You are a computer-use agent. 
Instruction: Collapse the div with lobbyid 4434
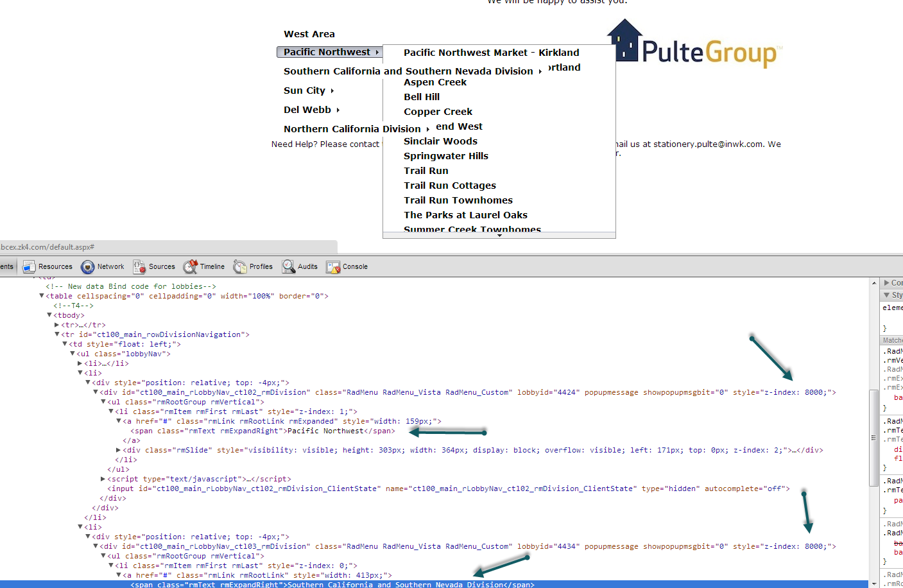[96, 546]
